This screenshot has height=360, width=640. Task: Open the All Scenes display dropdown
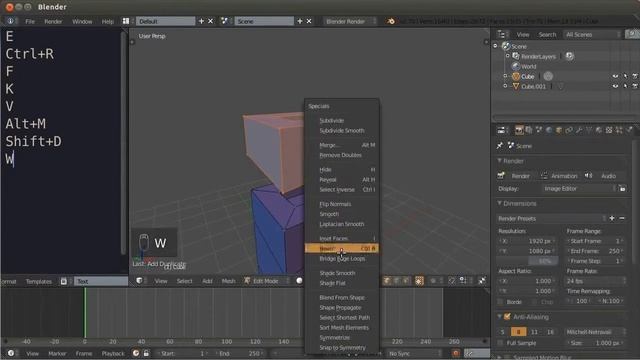pos(593,34)
